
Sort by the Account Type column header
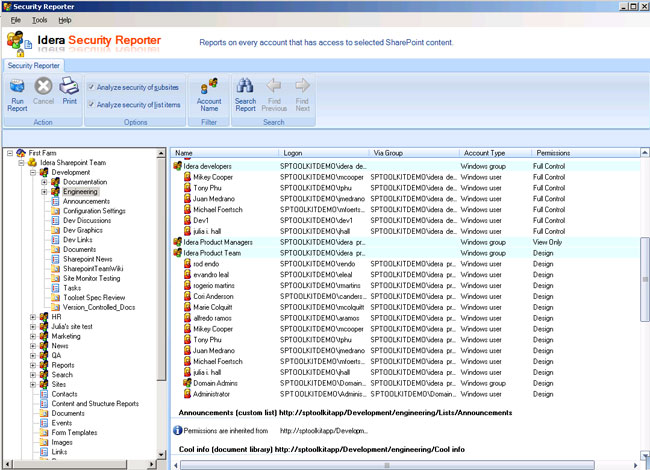(x=495, y=153)
